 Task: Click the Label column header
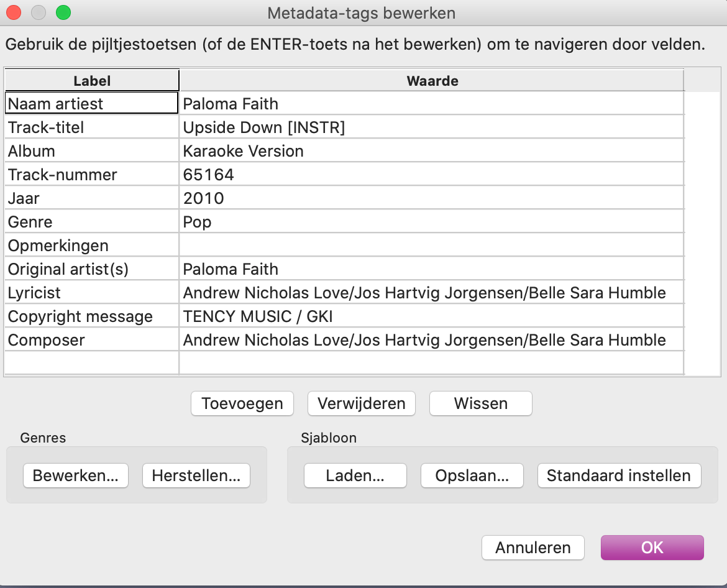pos(92,80)
